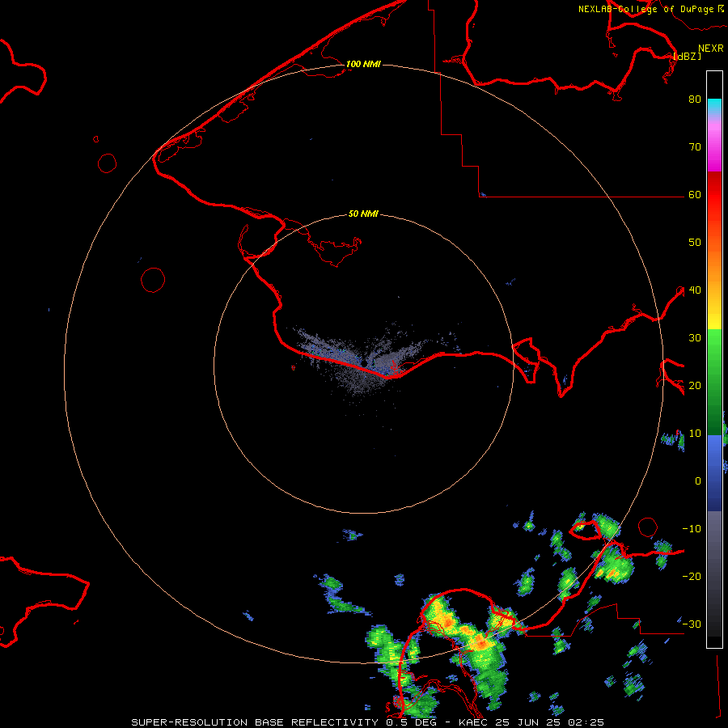Click the -30 value on the dBZ scale

[692, 624]
